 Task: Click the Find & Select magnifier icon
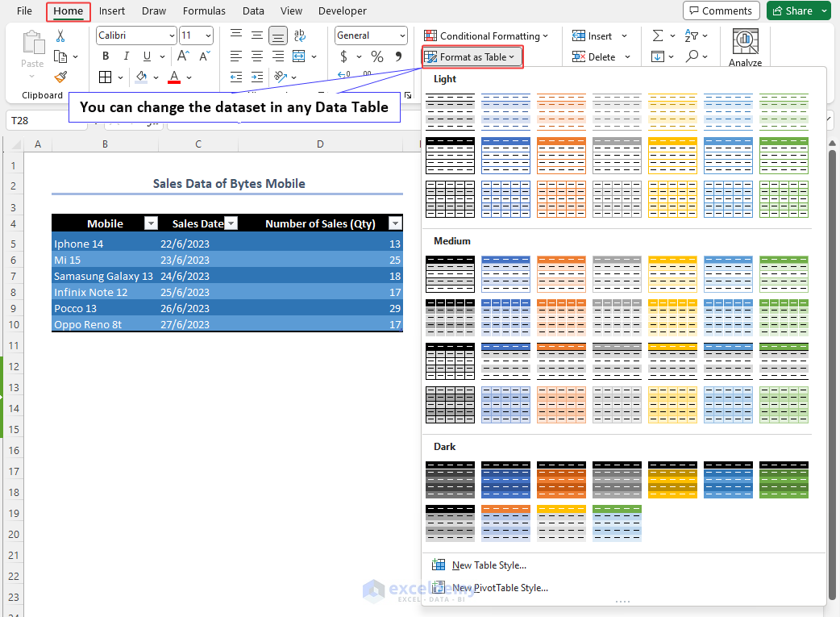pos(692,56)
